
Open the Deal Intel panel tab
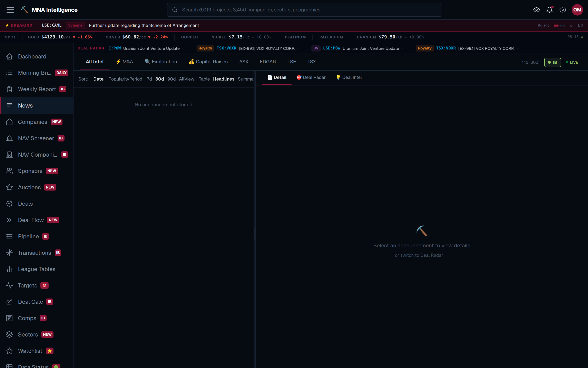[349, 77]
